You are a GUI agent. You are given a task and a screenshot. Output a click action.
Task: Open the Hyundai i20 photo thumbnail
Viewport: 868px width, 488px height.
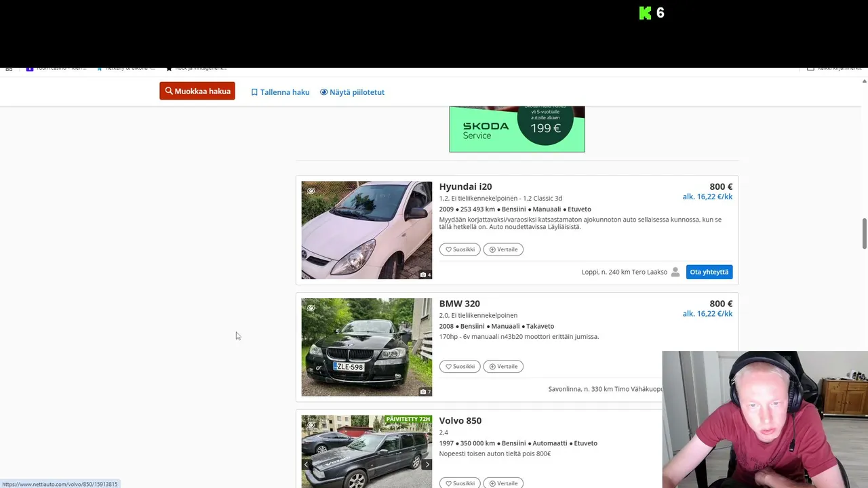coord(367,230)
